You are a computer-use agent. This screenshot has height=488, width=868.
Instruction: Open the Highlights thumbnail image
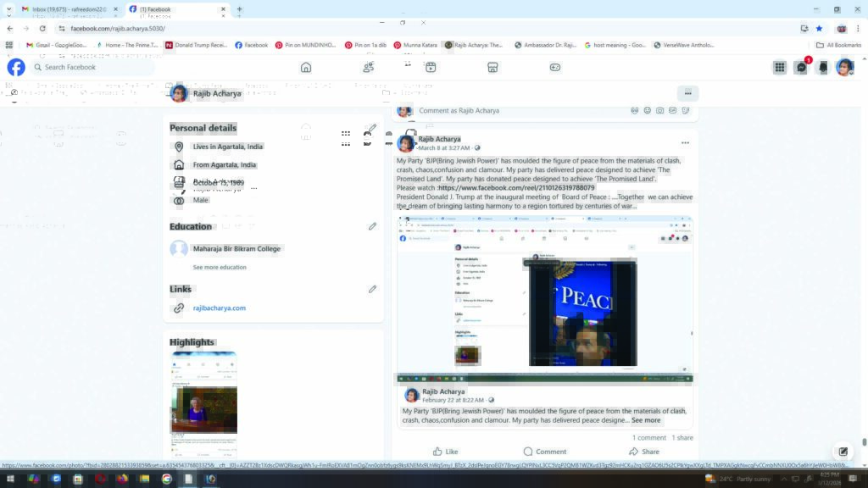point(204,403)
